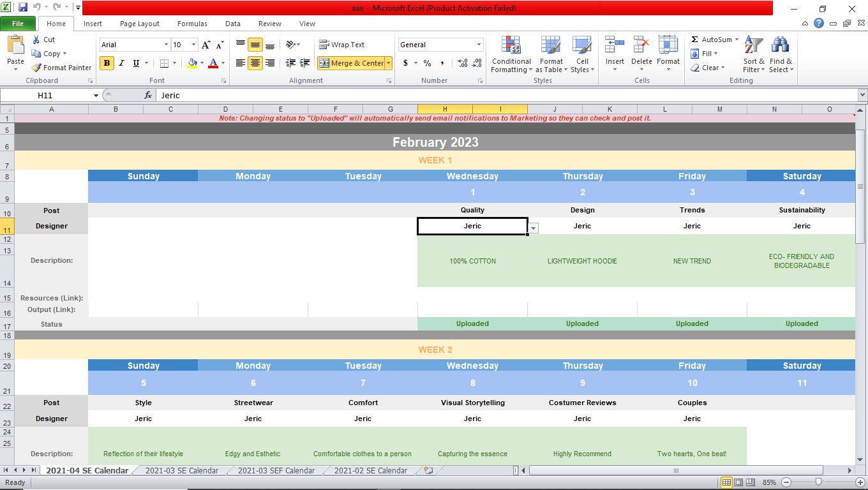The width and height of the screenshot is (868, 490).
Task: Switch to Page Layout view
Action: [x=738, y=482]
